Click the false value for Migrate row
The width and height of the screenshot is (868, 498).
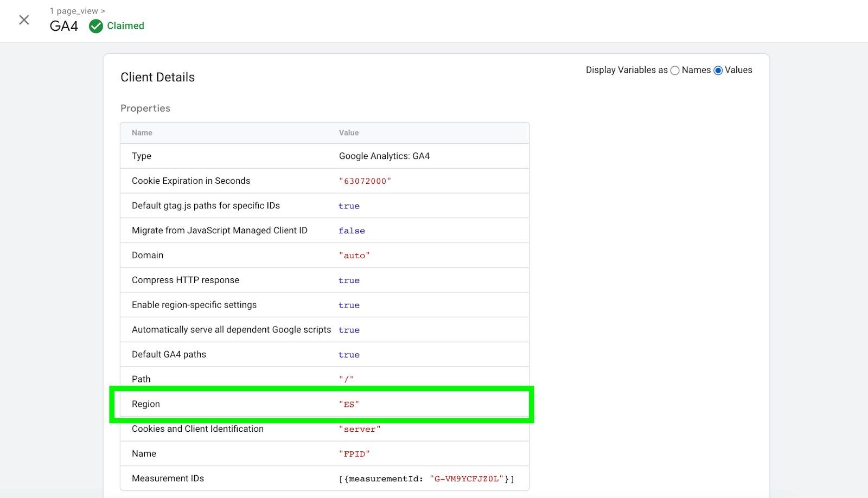[352, 231]
